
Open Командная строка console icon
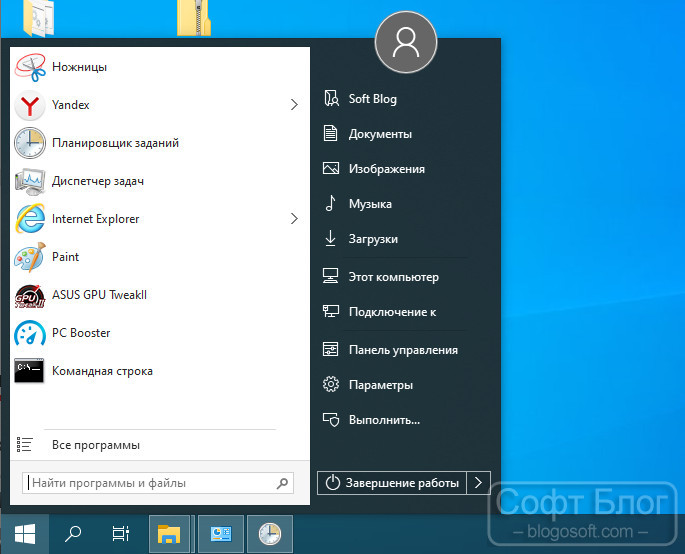coord(29,371)
